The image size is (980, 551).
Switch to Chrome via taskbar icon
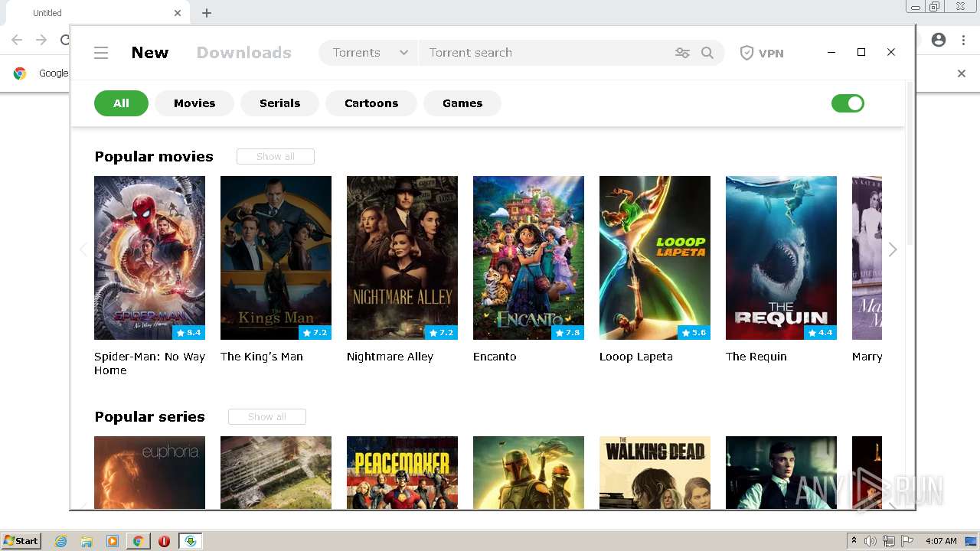(138, 541)
